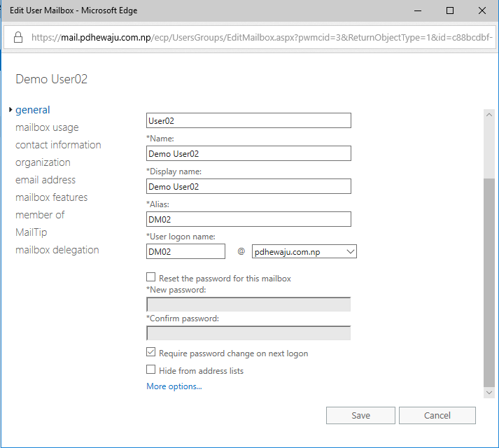
Task: Focus the Display name text box
Action: coord(248,186)
